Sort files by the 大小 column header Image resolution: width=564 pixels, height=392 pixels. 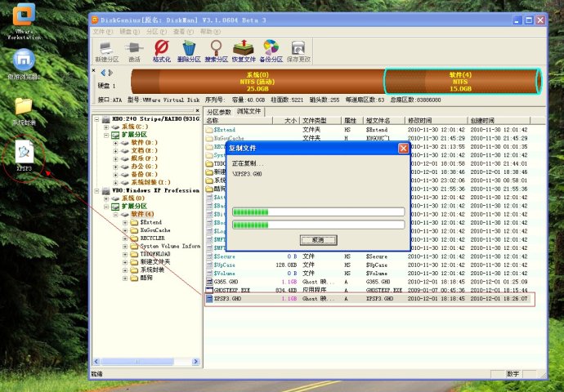(286, 121)
